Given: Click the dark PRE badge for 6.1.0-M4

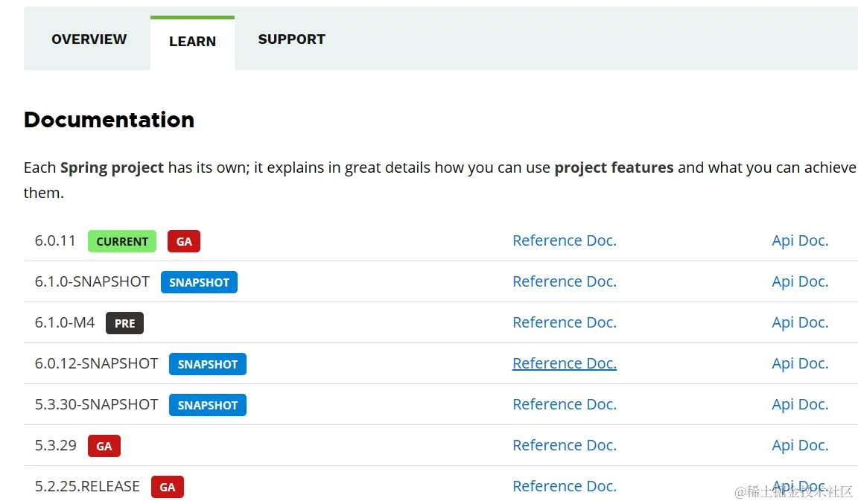Looking at the screenshot, I should pyautogui.click(x=124, y=323).
